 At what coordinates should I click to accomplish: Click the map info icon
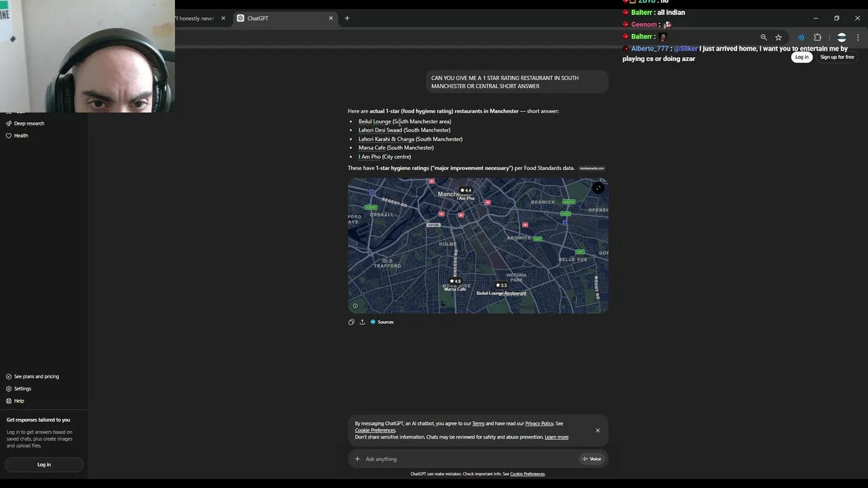tap(355, 306)
